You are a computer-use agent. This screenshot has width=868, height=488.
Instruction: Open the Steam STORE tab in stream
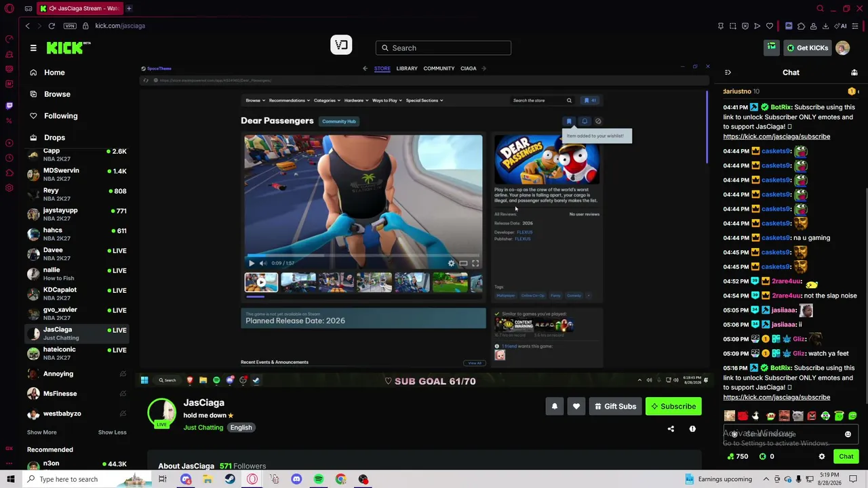point(382,68)
